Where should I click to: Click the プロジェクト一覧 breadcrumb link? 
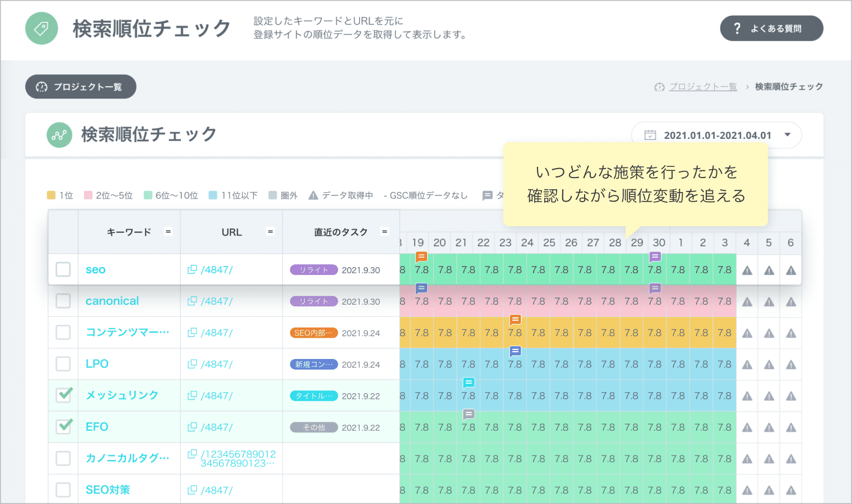point(703,87)
